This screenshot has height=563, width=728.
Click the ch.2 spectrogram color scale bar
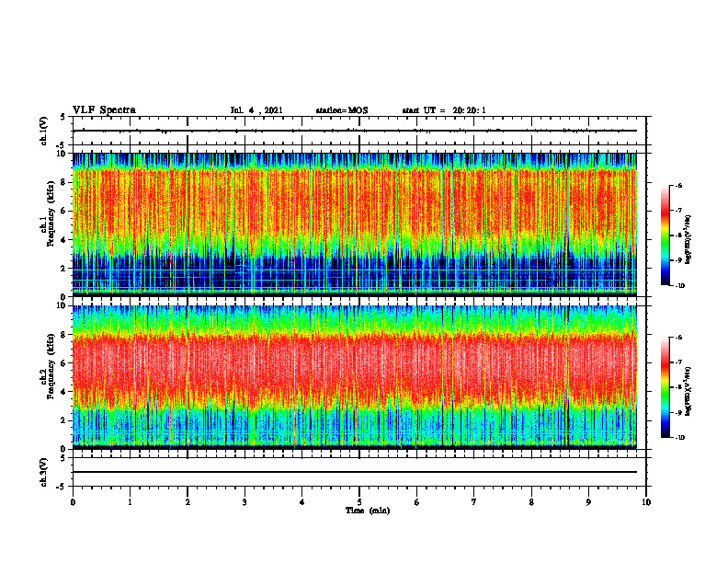click(665, 387)
